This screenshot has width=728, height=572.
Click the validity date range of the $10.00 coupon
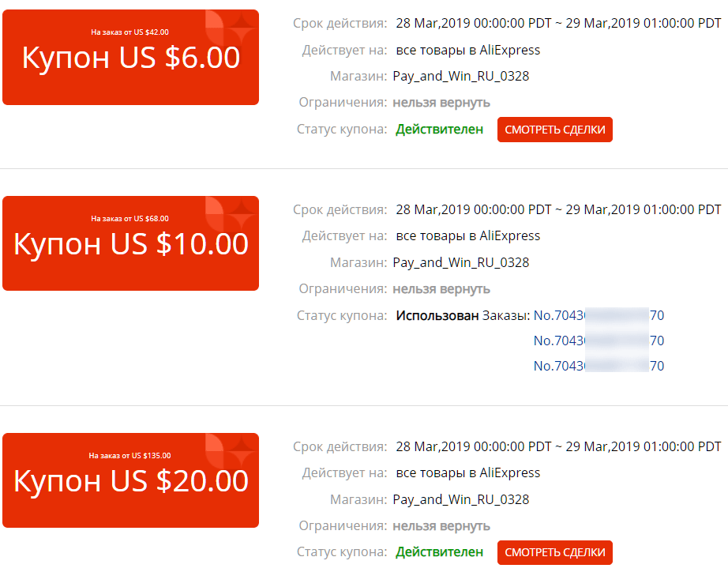558,209
